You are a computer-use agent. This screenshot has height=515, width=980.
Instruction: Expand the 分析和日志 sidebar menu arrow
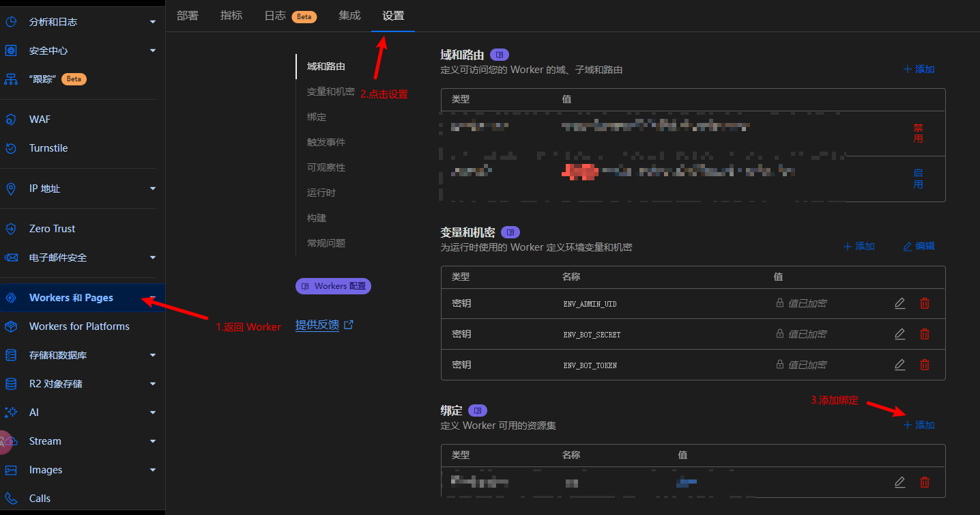pyautogui.click(x=153, y=22)
